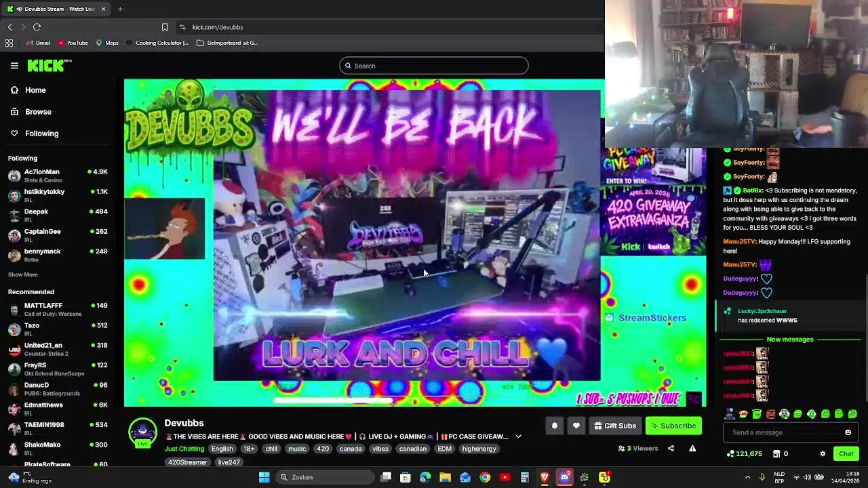Send message with Chat button
Viewport: 868px width, 488px height.
point(846,453)
